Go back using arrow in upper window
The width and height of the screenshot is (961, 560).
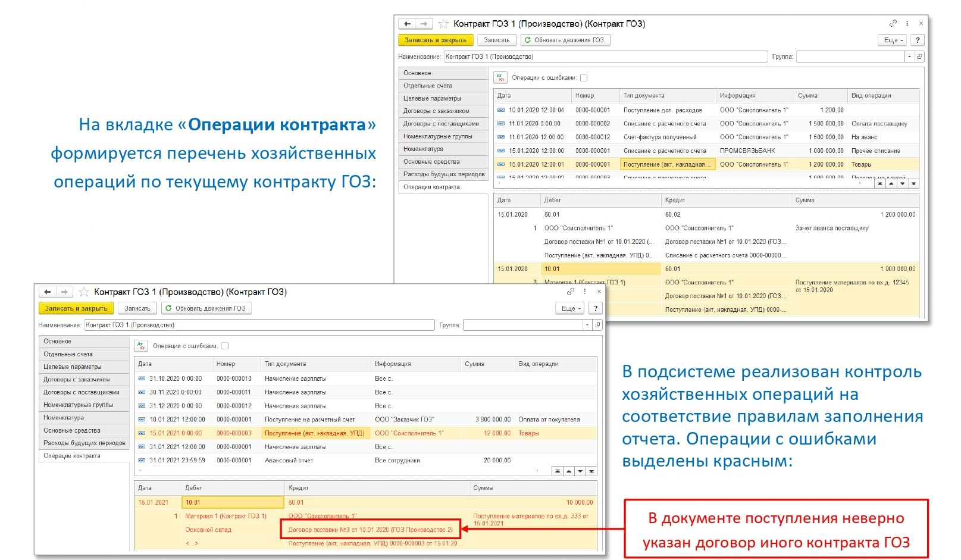pyautogui.click(x=408, y=24)
